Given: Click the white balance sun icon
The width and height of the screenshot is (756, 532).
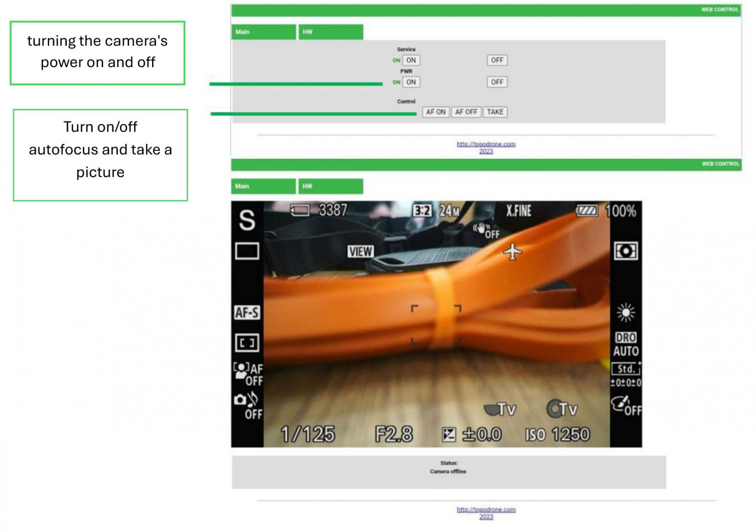Looking at the screenshot, I should pyautogui.click(x=625, y=312).
